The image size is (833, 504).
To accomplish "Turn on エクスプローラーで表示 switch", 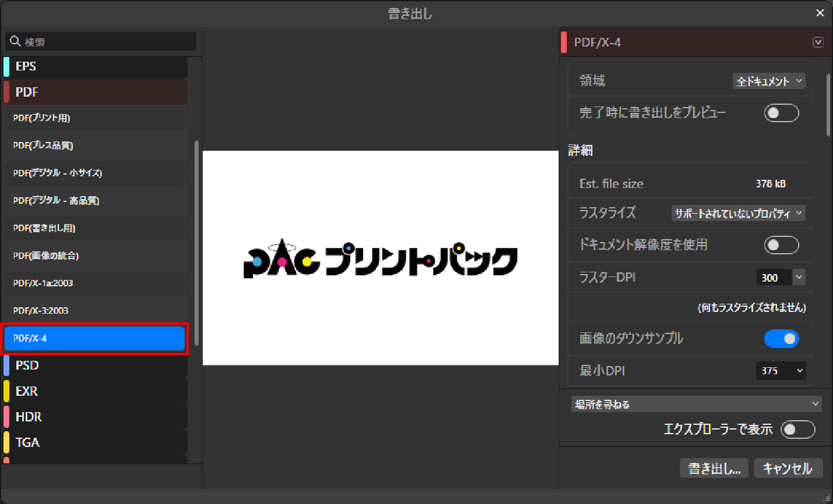I will pyautogui.click(x=797, y=430).
